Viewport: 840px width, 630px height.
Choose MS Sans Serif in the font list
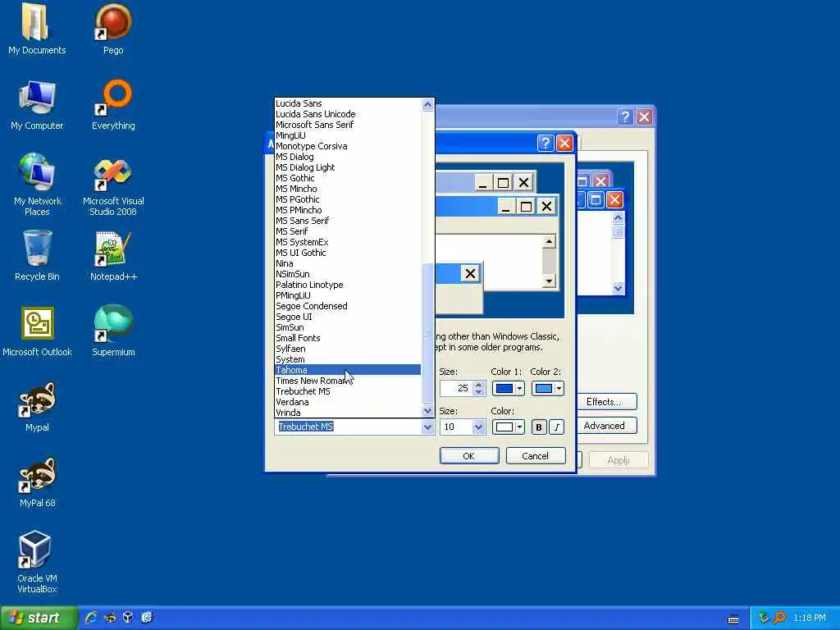348,221
